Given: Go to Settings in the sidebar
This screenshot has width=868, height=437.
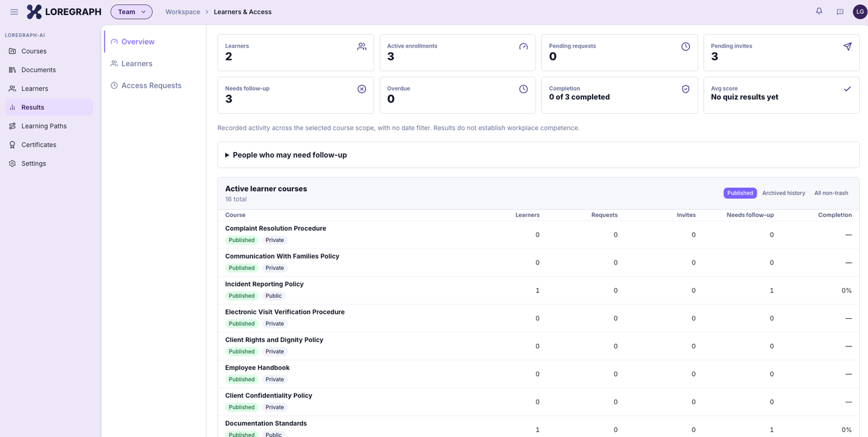Looking at the screenshot, I should tap(48, 163).
